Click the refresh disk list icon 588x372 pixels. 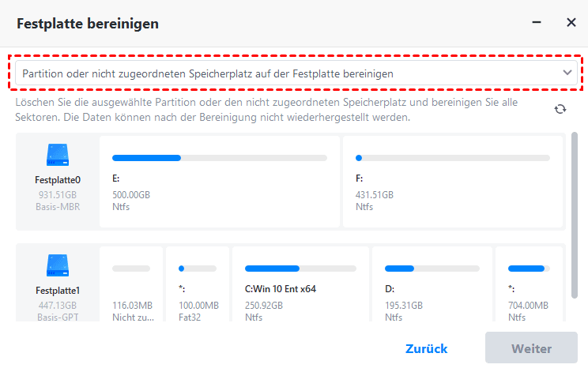click(x=560, y=110)
